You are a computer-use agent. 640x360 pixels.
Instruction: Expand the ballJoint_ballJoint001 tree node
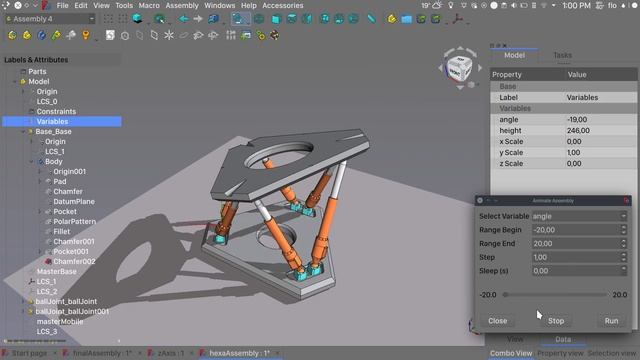[x=23, y=311]
